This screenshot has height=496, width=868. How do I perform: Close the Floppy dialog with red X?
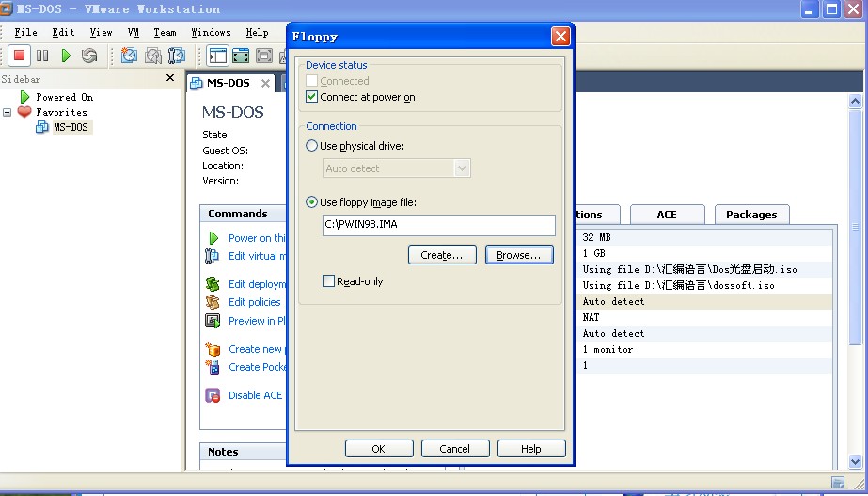(560, 37)
